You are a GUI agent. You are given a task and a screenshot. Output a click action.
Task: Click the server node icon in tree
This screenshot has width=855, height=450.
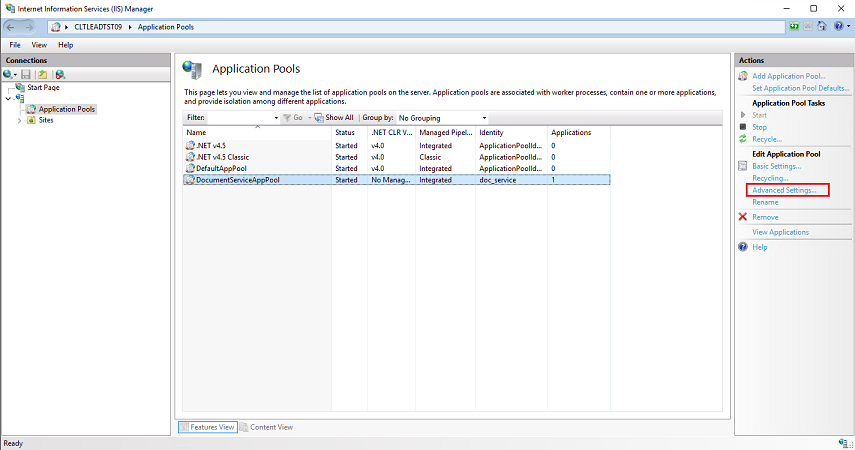coord(20,98)
